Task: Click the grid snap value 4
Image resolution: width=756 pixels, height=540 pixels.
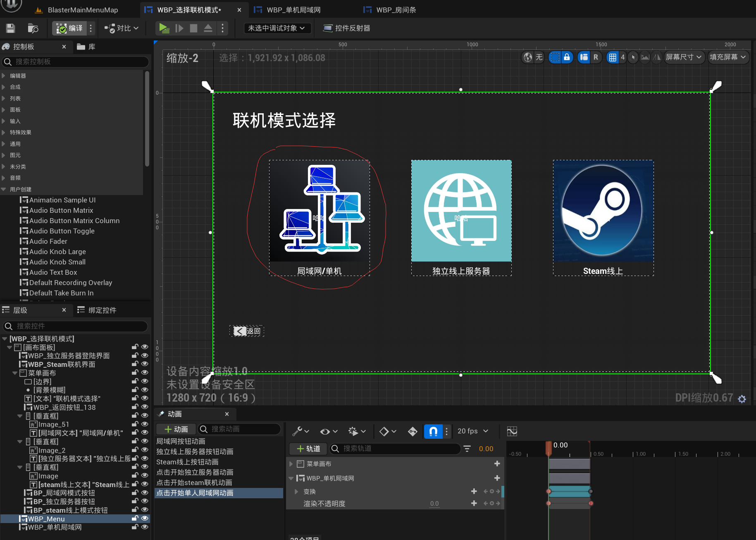Action: click(622, 57)
